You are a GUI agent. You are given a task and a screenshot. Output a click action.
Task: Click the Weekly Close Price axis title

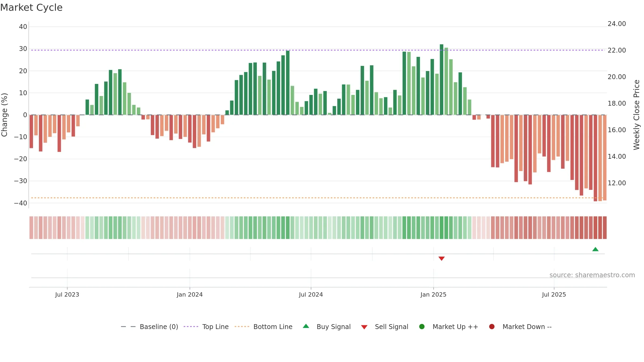(636, 115)
